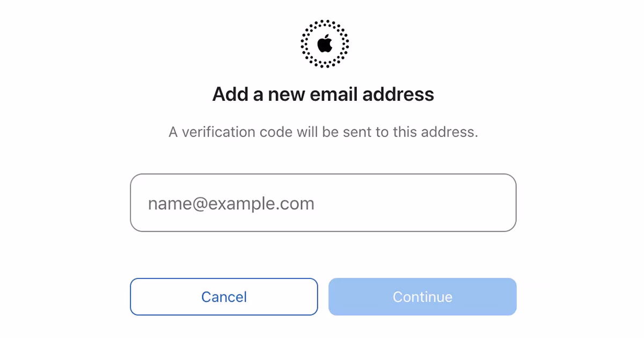Click the white outlined Cancel button
Viewport: 644px width, 338px height.
tap(224, 297)
